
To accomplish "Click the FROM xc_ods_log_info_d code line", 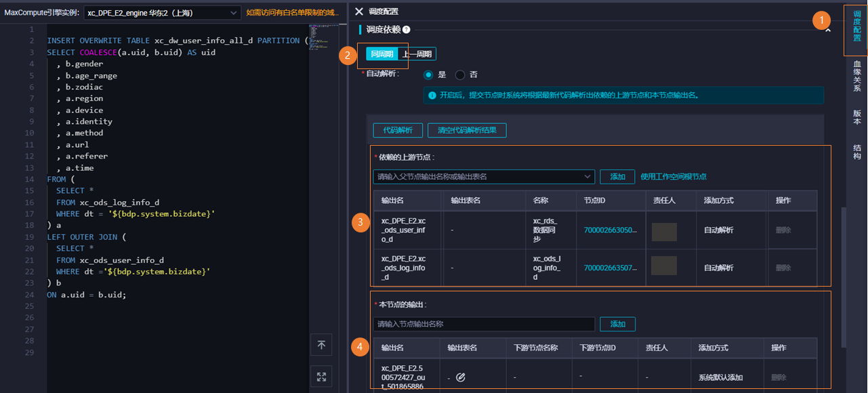I will (108, 202).
